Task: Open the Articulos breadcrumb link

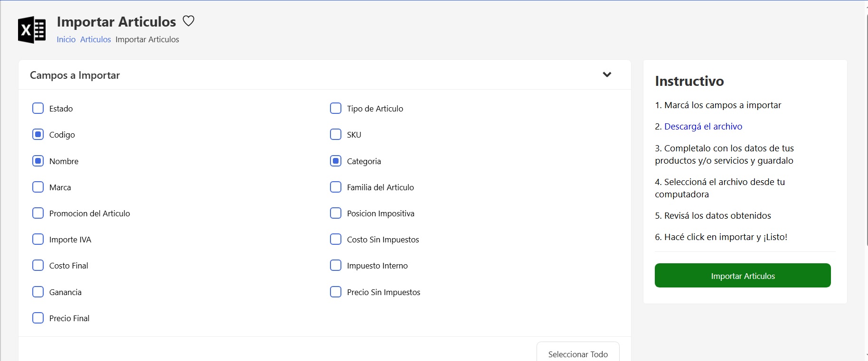Action: [95, 39]
